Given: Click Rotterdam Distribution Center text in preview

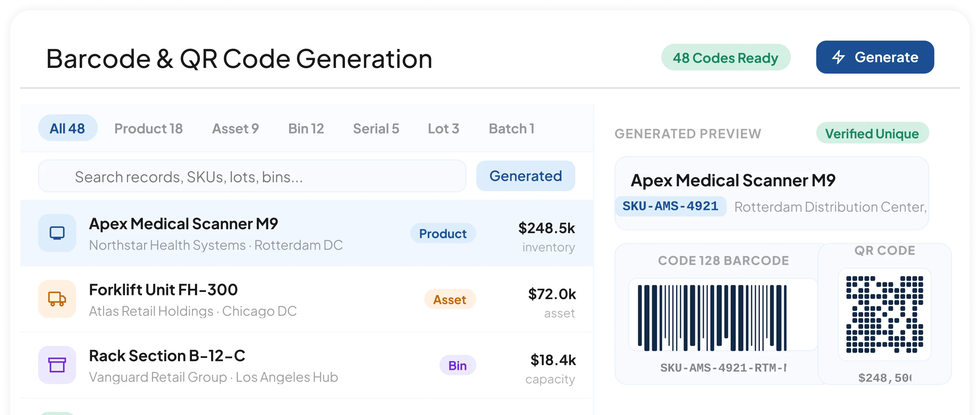Looking at the screenshot, I should [830, 207].
